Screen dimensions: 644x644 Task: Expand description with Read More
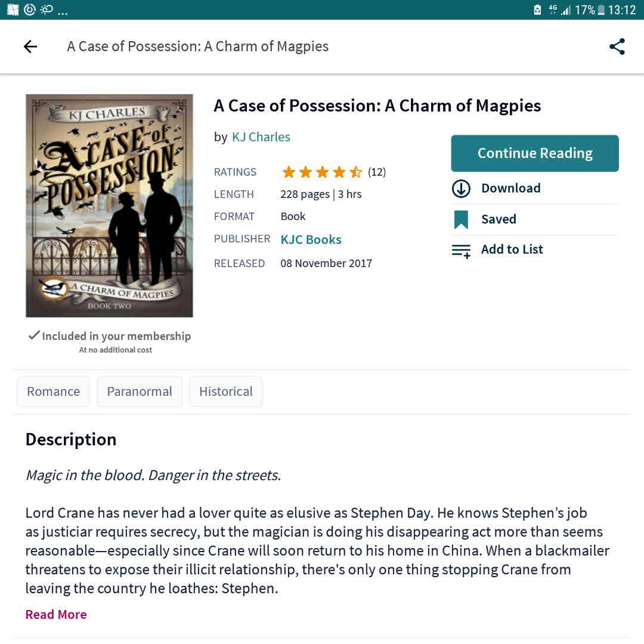point(56,615)
